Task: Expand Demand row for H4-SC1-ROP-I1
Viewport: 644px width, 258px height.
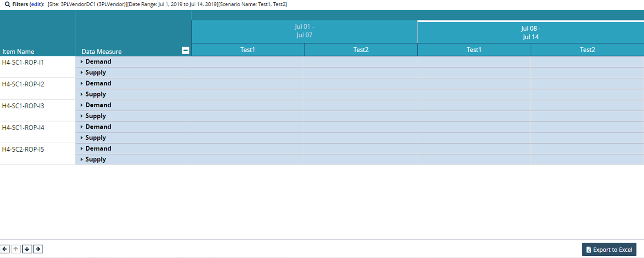Action: coord(82,62)
